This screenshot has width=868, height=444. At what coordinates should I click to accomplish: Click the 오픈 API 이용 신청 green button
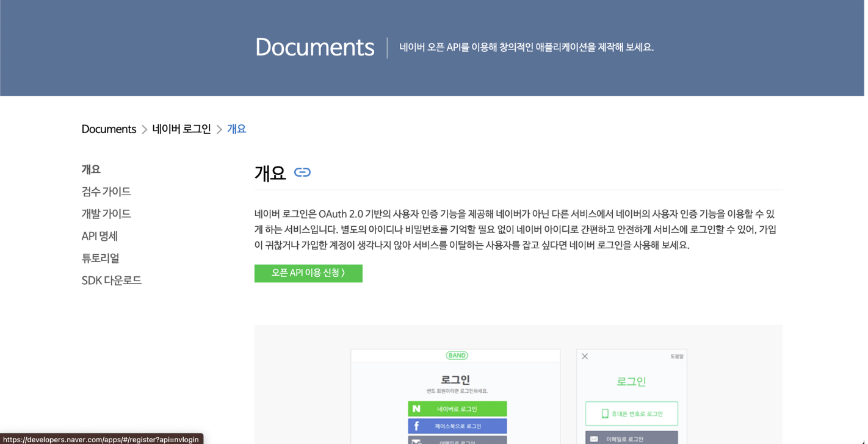pyautogui.click(x=309, y=274)
